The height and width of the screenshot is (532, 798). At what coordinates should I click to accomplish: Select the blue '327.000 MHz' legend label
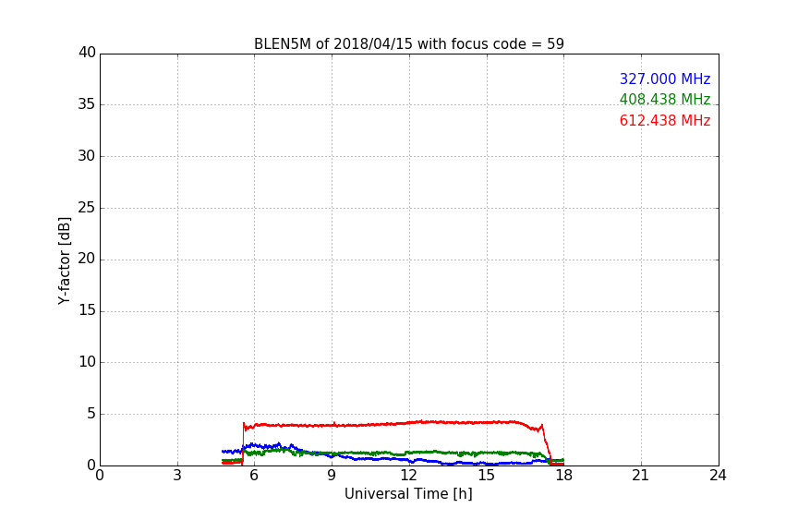coord(665,79)
